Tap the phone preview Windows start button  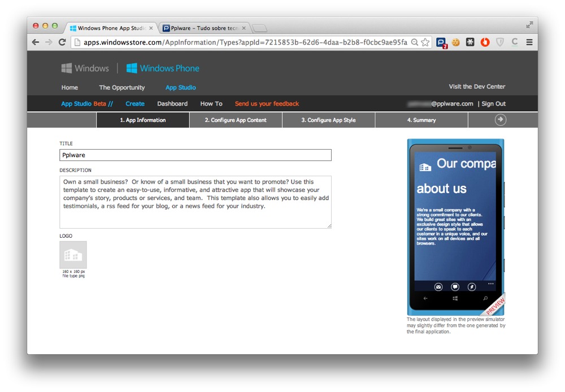click(455, 298)
